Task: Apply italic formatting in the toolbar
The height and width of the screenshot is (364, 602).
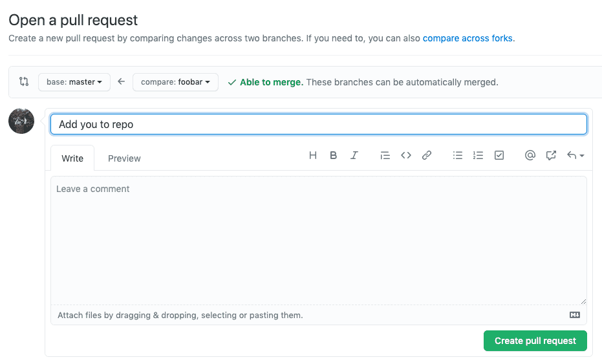Action: tap(354, 155)
